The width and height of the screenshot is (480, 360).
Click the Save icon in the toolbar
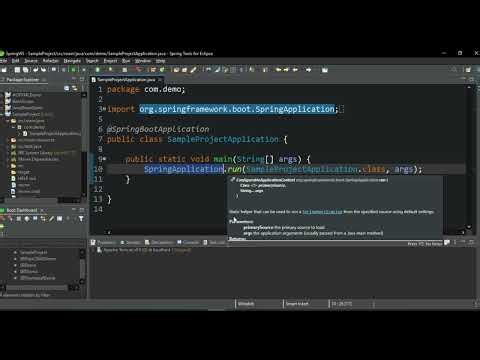pos(17,70)
